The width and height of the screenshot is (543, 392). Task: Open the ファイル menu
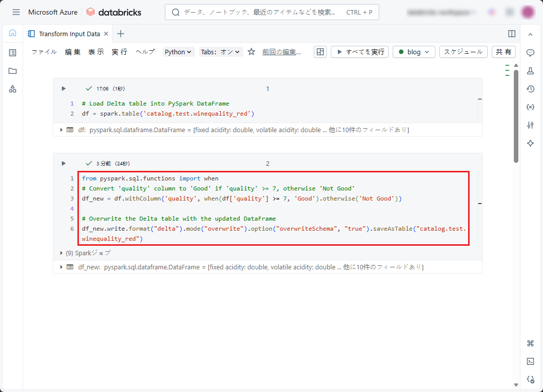coord(44,52)
